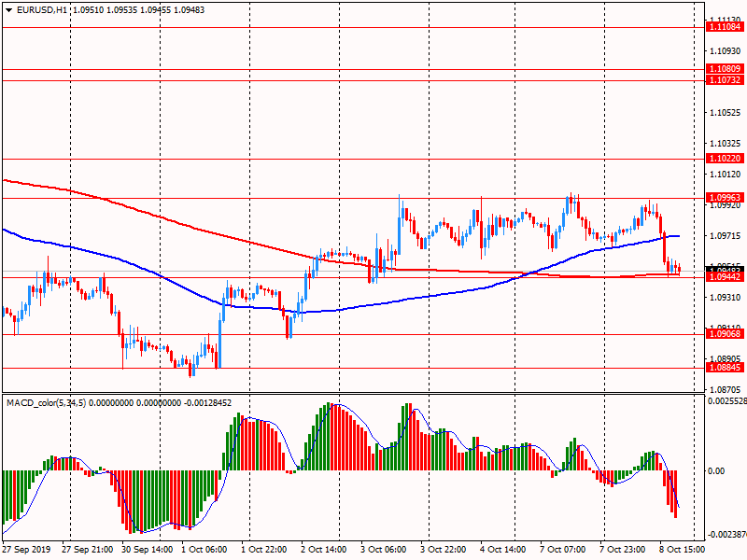Click the 8 Oct 15:00 time label
The width and height of the screenshot is (747, 560).
tap(683, 550)
